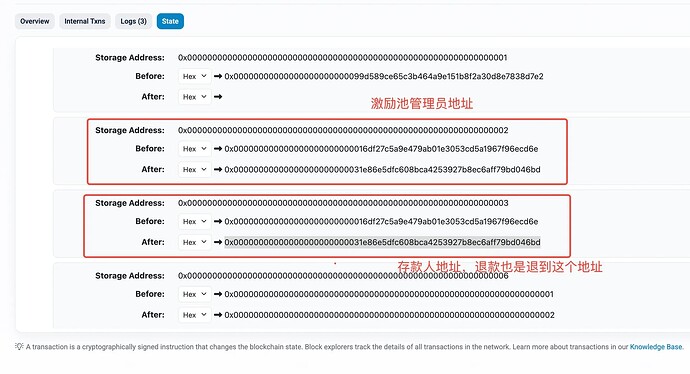
Task: Select the State tab
Action: [x=170, y=21]
